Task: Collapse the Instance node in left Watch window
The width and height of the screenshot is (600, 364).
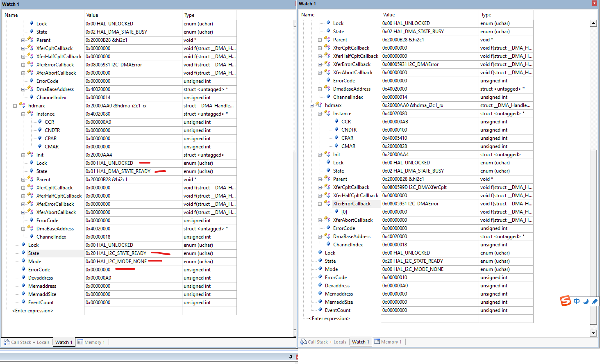Action: click(23, 114)
